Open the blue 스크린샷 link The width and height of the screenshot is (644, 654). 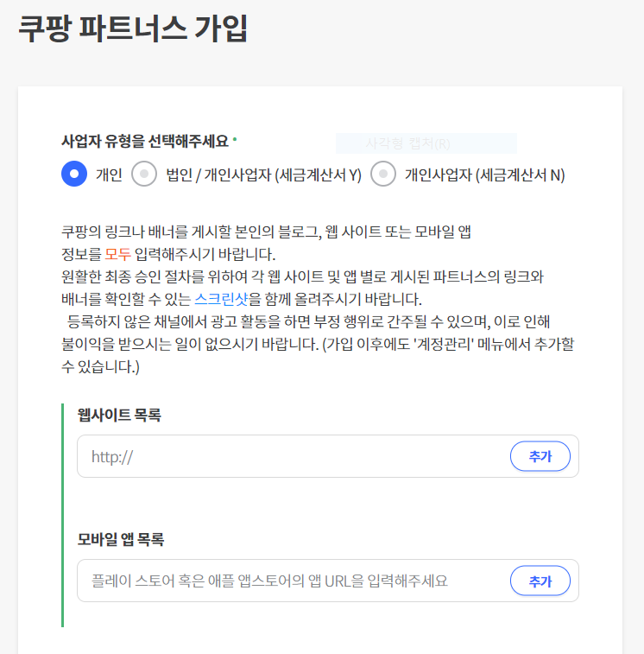221,299
